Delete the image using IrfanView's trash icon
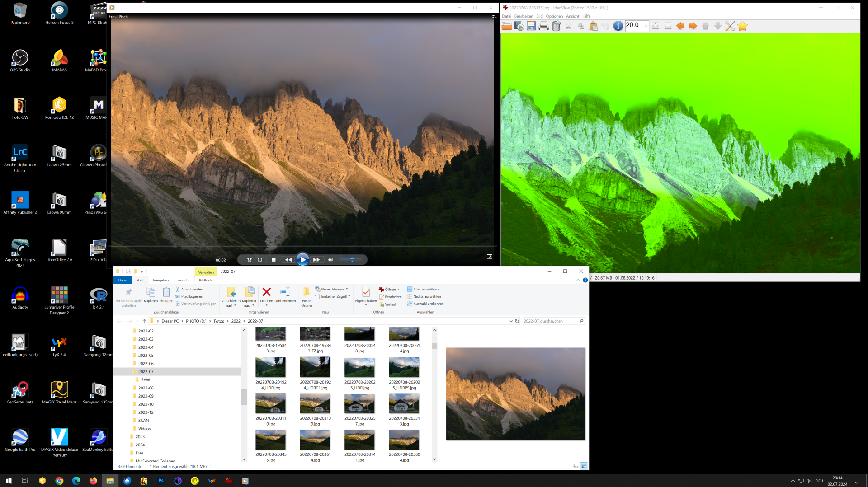This screenshot has height=487, width=868. [557, 26]
